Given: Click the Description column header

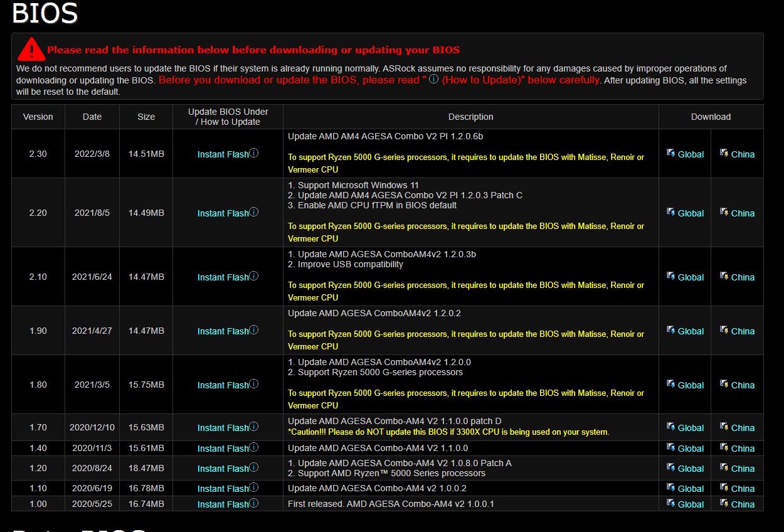Looking at the screenshot, I should tap(471, 117).
